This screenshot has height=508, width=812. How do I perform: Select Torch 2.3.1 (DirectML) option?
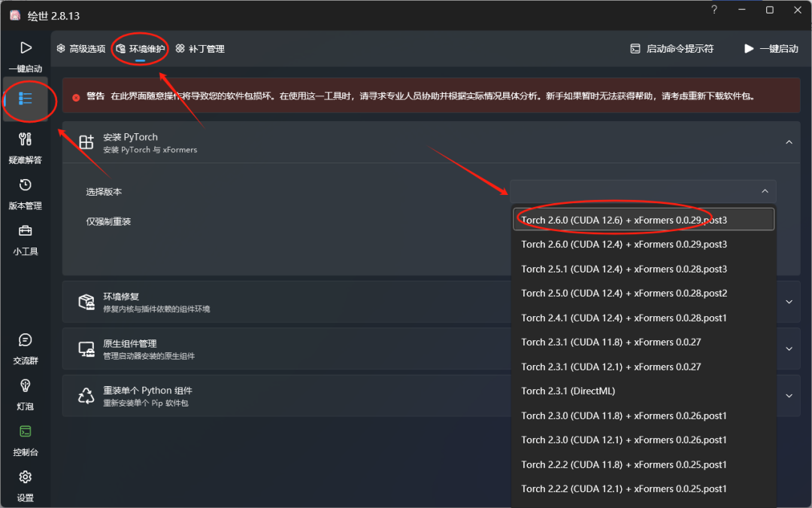[x=643, y=391]
